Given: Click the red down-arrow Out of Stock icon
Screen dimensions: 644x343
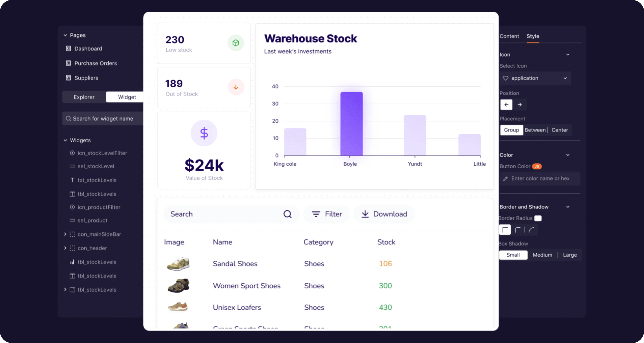Looking at the screenshot, I should pos(236,87).
